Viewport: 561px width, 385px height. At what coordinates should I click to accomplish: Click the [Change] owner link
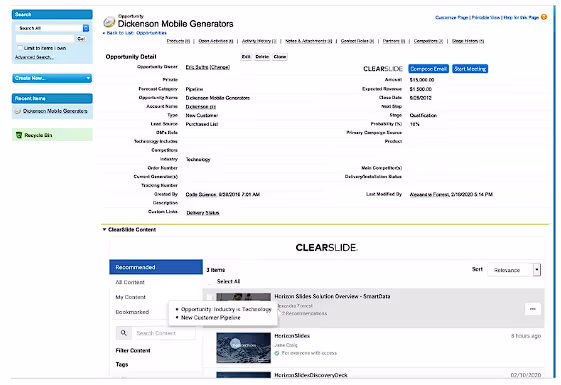coord(219,67)
